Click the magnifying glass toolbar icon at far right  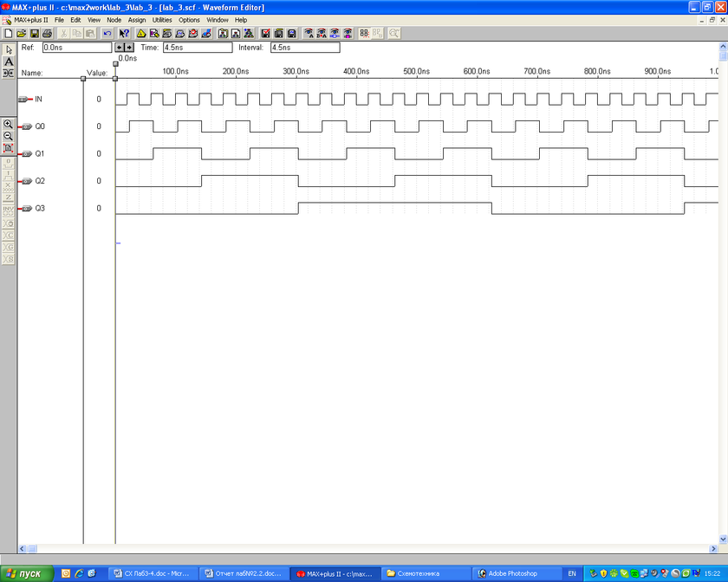393,34
